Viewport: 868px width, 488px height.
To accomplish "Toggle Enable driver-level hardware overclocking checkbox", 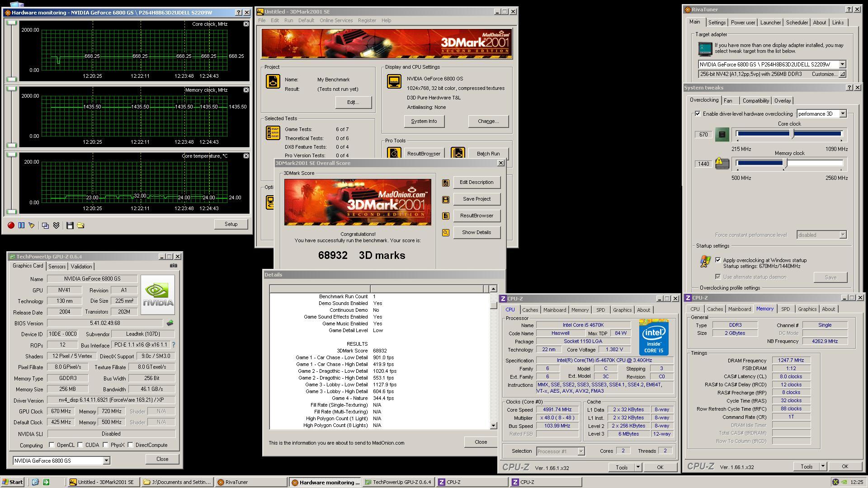I will [698, 113].
